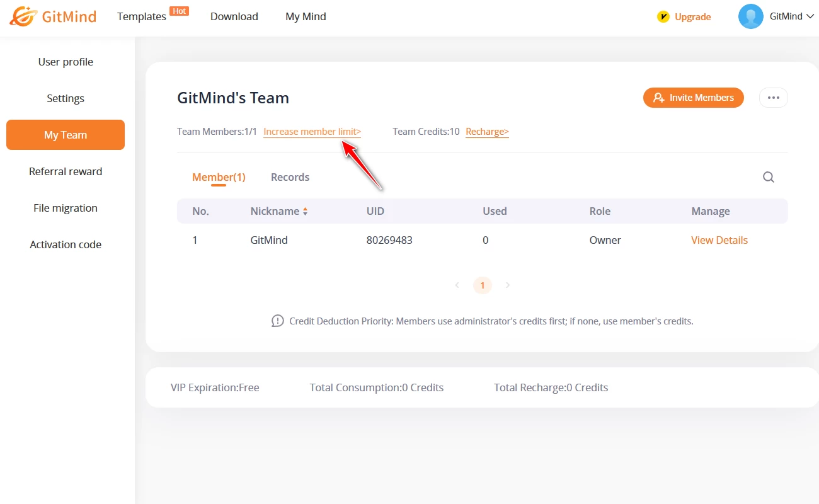Click Total Consumption:0 Credits text

[x=377, y=387]
